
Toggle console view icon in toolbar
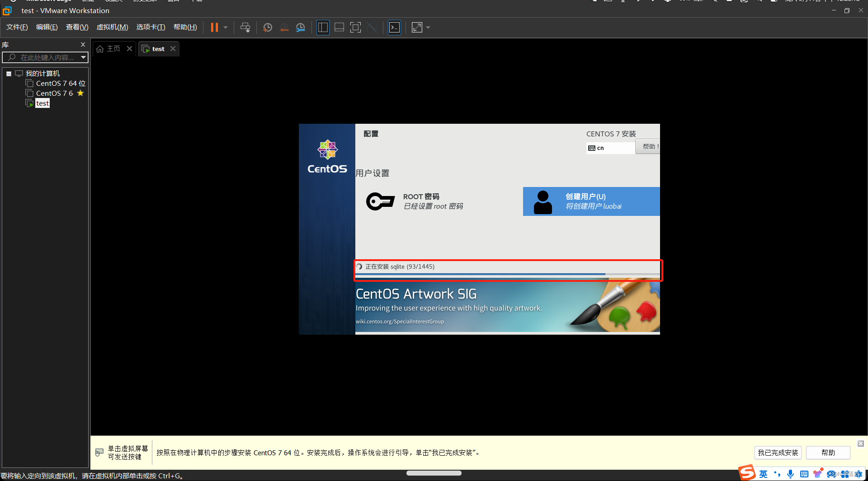(394, 28)
